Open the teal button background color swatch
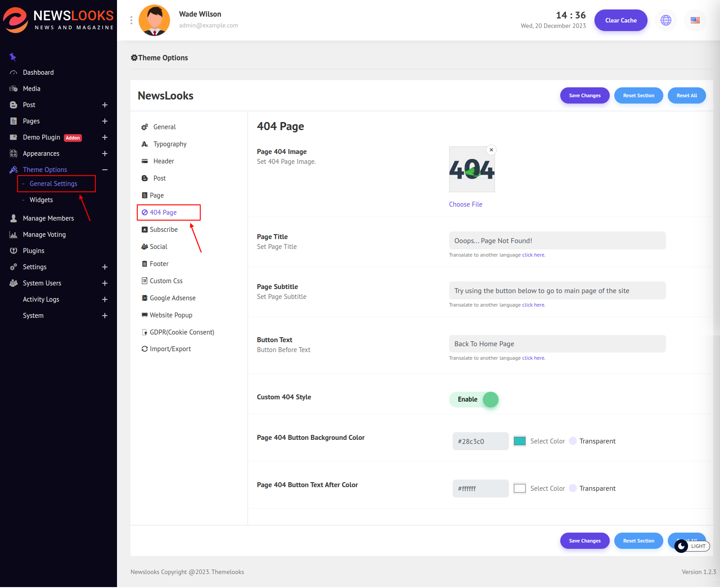This screenshot has height=588, width=720. pos(520,441)
